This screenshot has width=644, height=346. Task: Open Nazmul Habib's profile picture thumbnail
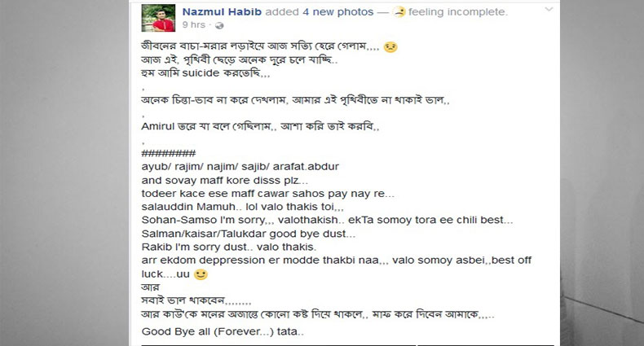pos(157,17)
